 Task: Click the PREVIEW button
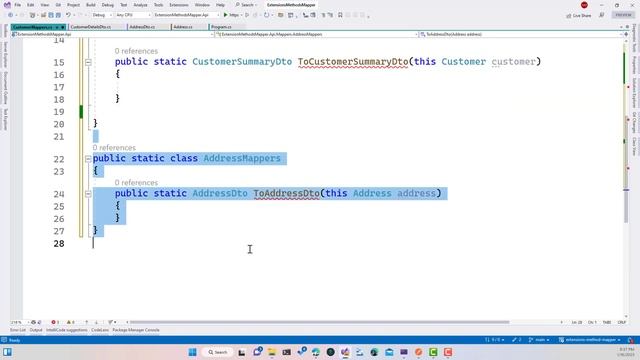[623, 15]
